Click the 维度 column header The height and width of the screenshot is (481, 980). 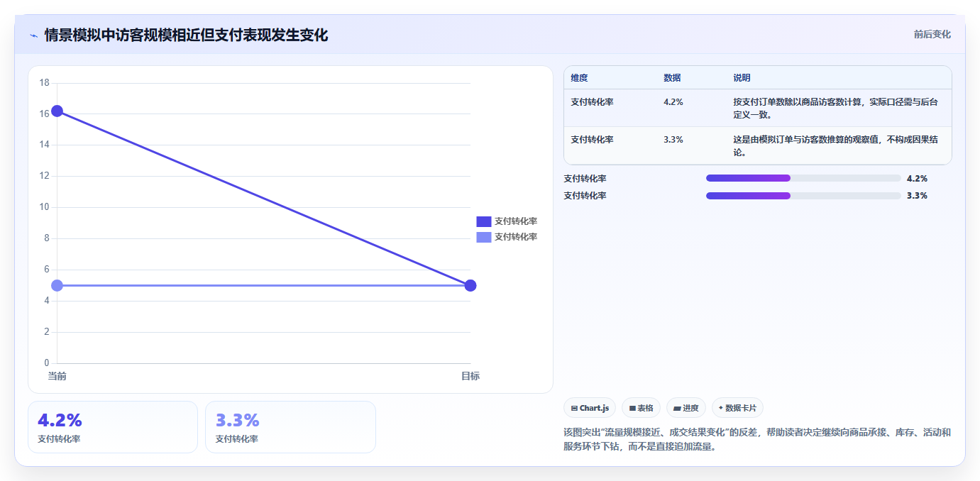(x=579, y=78)
